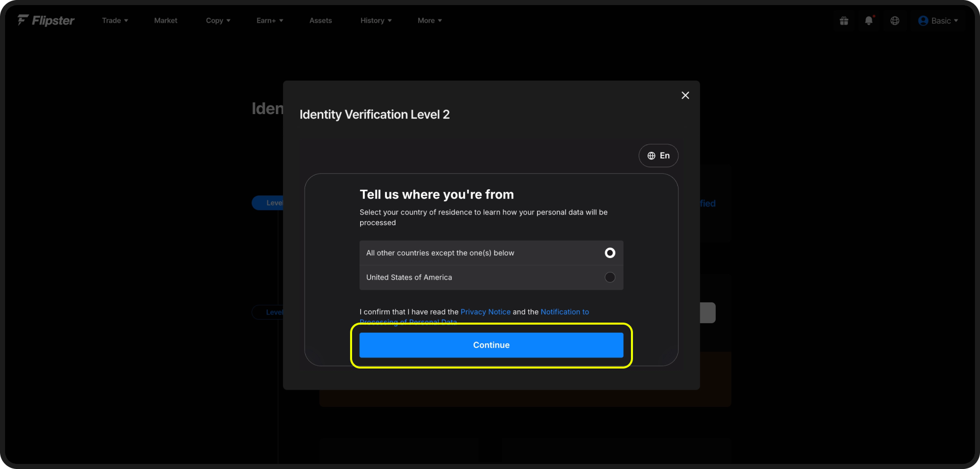This screenshot has height=469, width=980.
Task: Go to the Assets page
Action: tap(321, 21)
